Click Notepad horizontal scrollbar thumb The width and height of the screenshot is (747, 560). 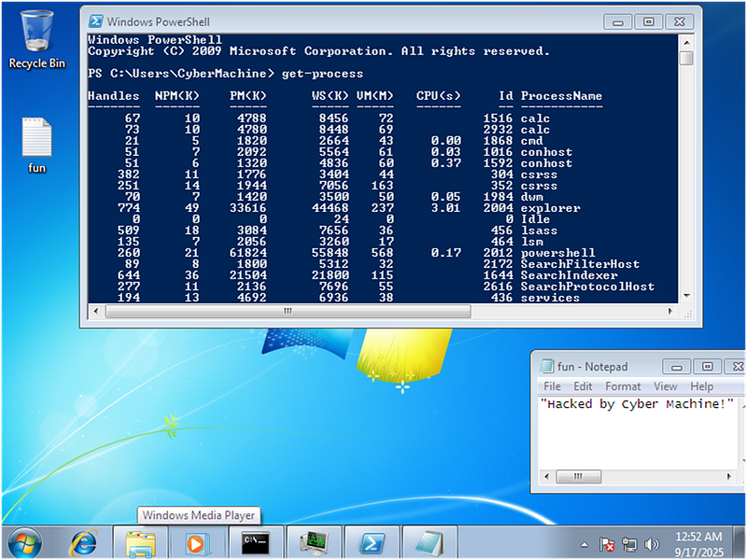(578, 476)
